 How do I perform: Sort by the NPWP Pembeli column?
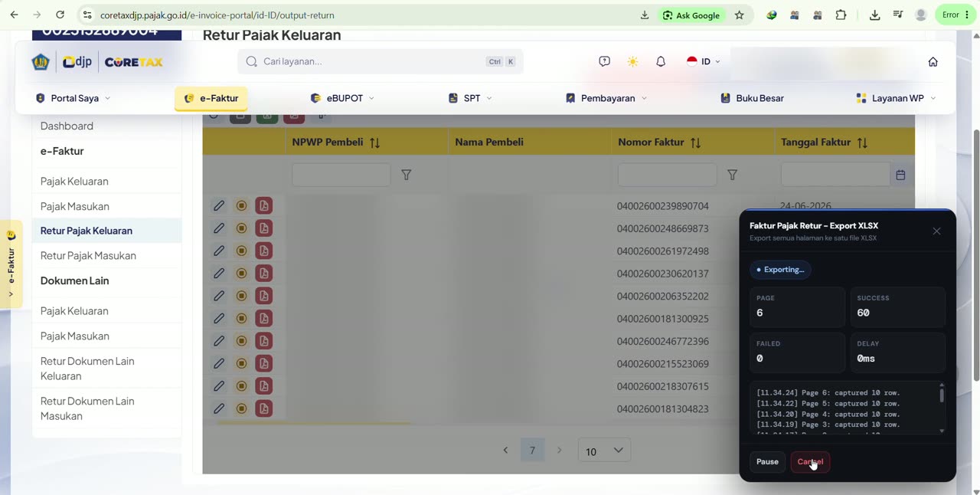click(x=374, y=143)
